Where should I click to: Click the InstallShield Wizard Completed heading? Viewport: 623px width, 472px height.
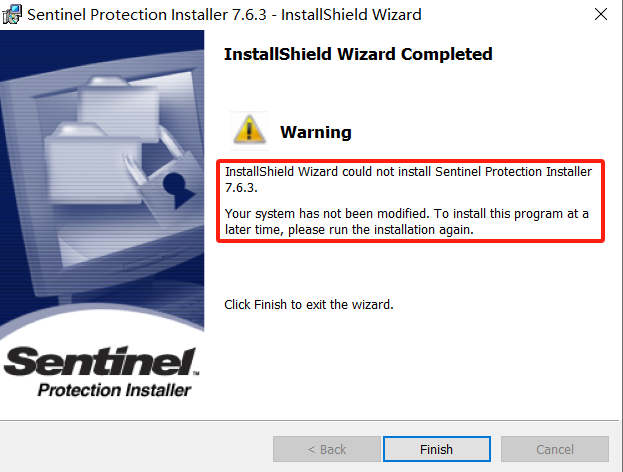pyautogui.click(x=358, y=54)
